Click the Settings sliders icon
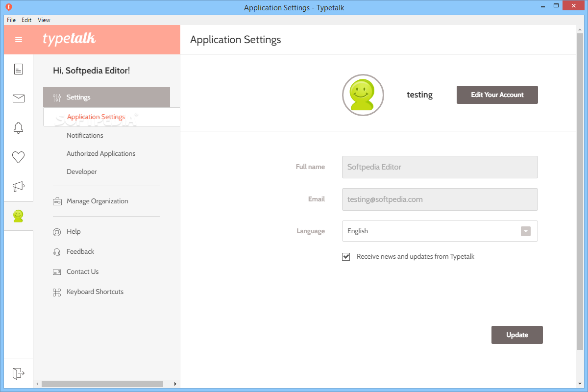This screenshot has height=392, width=588. 57,98
